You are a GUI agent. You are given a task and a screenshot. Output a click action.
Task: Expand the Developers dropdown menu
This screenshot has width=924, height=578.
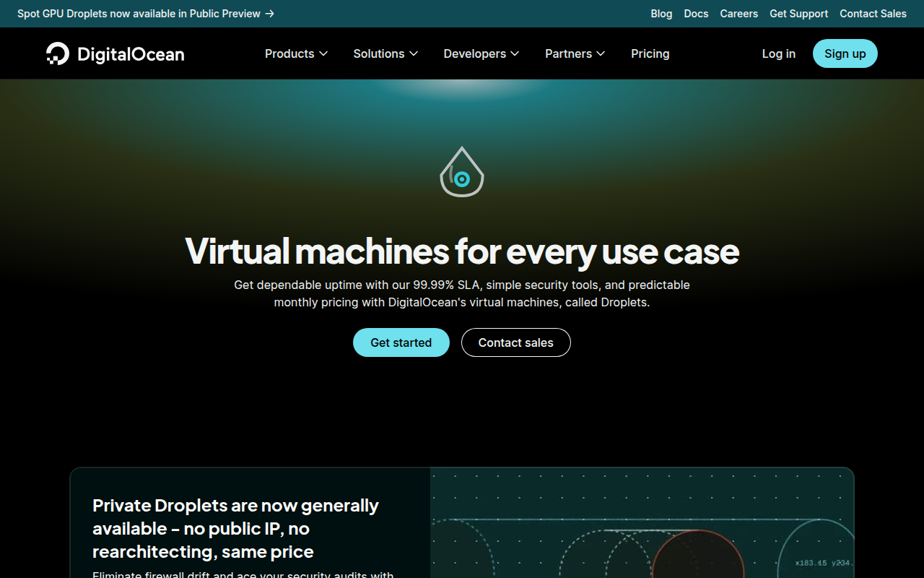pyautogui.click(x=481, y=53)
